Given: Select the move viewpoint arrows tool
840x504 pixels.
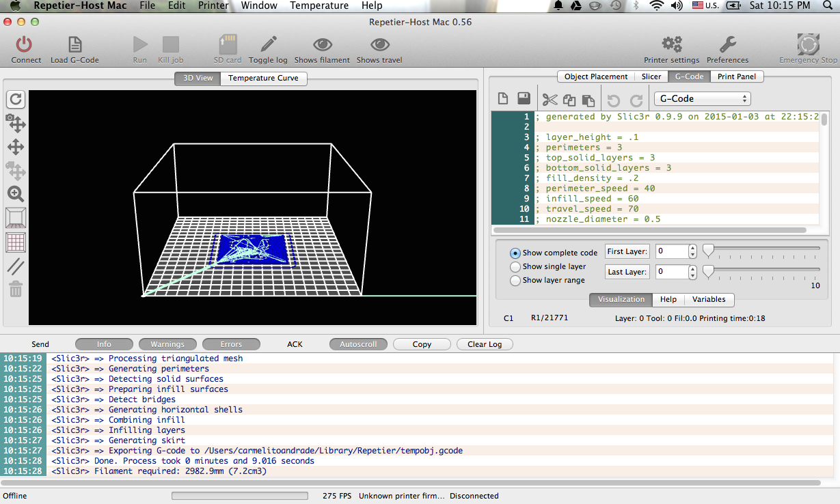Looking at the screenshot, I should pyautogui.click(x=16, y=147).
